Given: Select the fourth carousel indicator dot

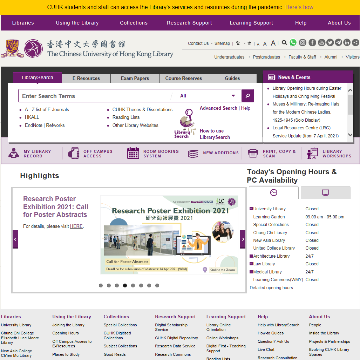Looking at the screenshot, I should pos(125,285).
